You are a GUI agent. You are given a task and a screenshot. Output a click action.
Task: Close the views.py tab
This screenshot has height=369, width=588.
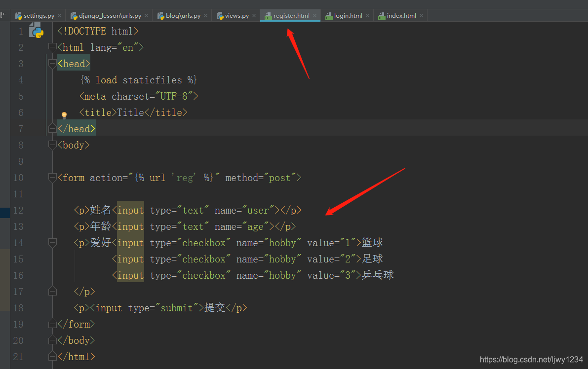coord(254,16)
